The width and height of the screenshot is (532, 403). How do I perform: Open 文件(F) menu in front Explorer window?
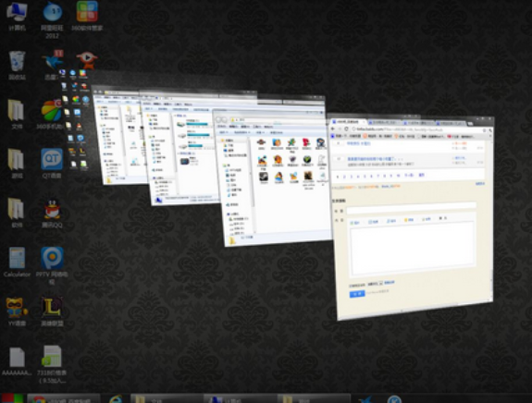(223, 127)
